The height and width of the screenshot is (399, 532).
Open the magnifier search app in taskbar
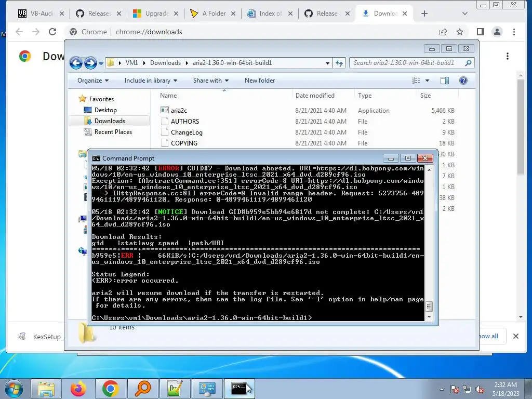click(142, 389)
